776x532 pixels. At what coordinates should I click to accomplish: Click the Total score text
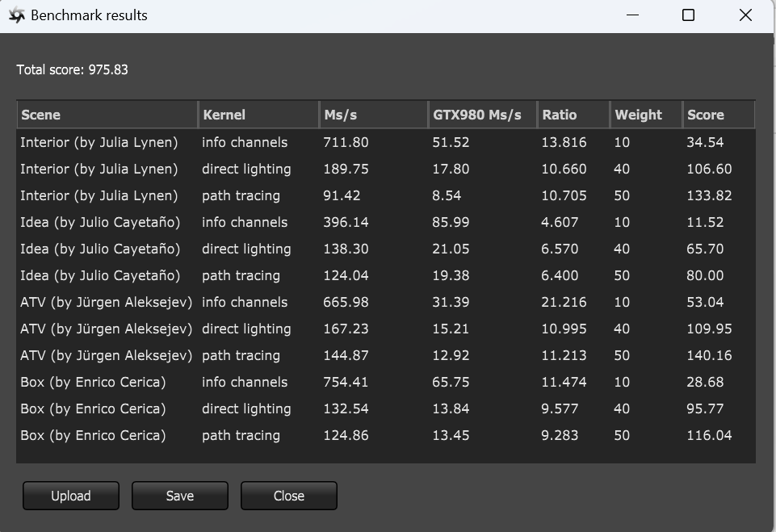[72, 69]
